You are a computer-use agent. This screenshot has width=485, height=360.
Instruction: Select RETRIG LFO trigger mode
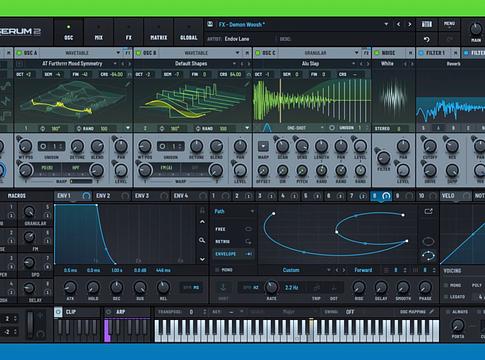233,241
